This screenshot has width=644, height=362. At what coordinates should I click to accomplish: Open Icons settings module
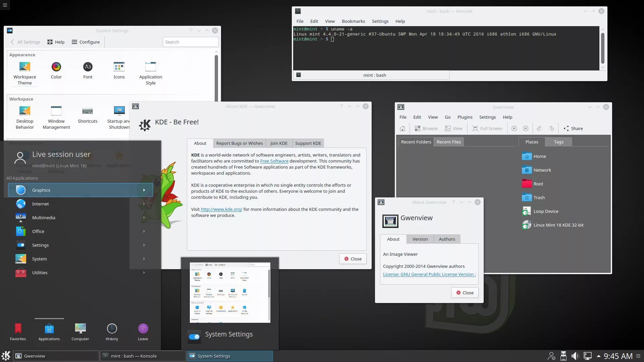click(119, 70)
